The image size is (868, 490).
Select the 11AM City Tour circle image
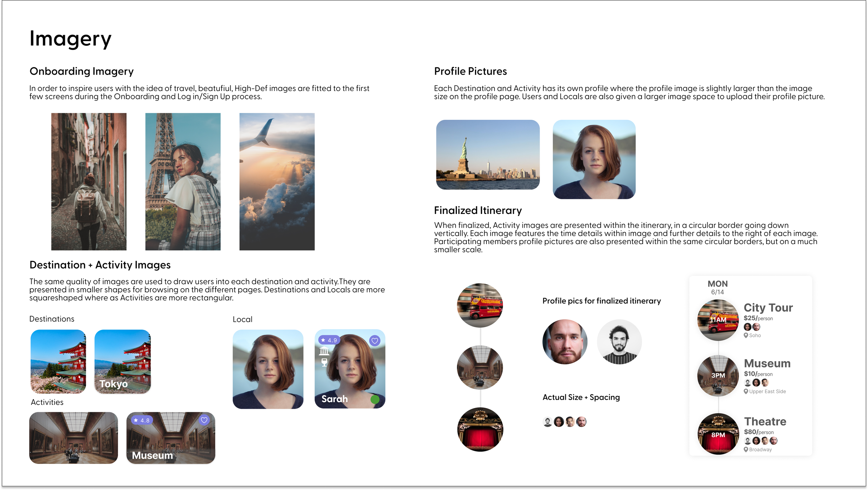point(718,320)
